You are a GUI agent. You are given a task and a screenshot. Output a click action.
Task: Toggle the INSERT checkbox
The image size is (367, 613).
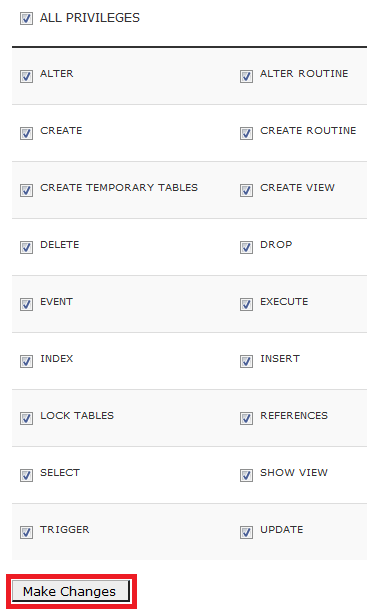(246, 361)
